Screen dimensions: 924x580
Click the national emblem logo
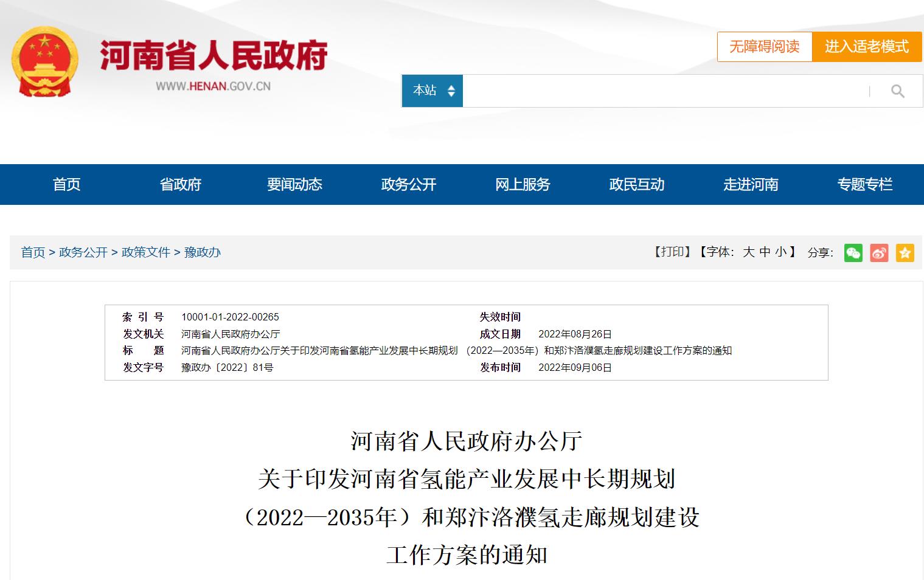pyautogui.click(x=44, y=62)
